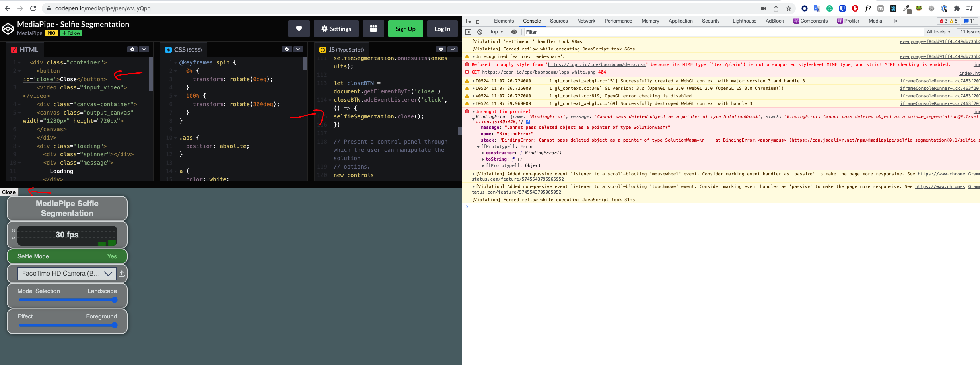The width and height of the screenshot is (980, 365).
Task: Open the media playlist control icon
Action: tap(970, 8)
